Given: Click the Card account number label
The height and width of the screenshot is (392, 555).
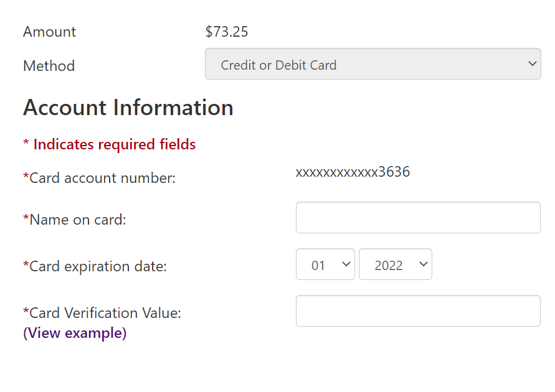Looking at the screenshot, I should coord(99,178).
